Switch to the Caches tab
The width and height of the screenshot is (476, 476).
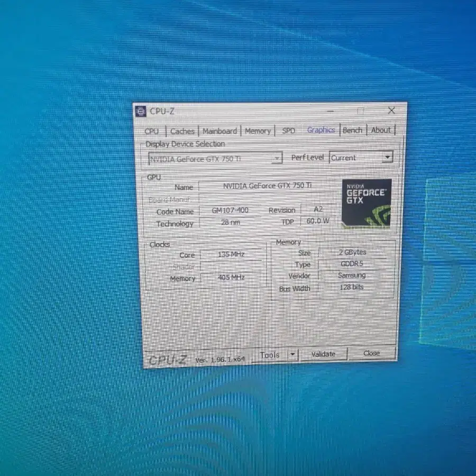pos(182,131)
